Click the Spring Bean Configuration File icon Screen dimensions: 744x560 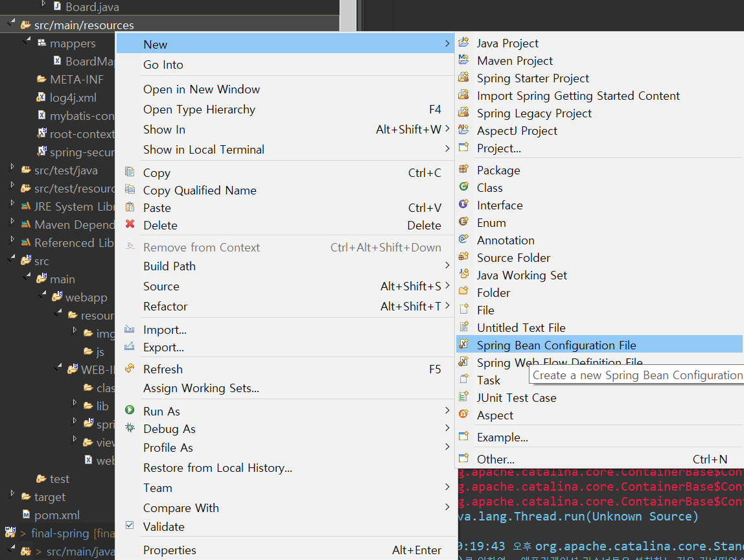pyautogui.click(x=463, y=345)
